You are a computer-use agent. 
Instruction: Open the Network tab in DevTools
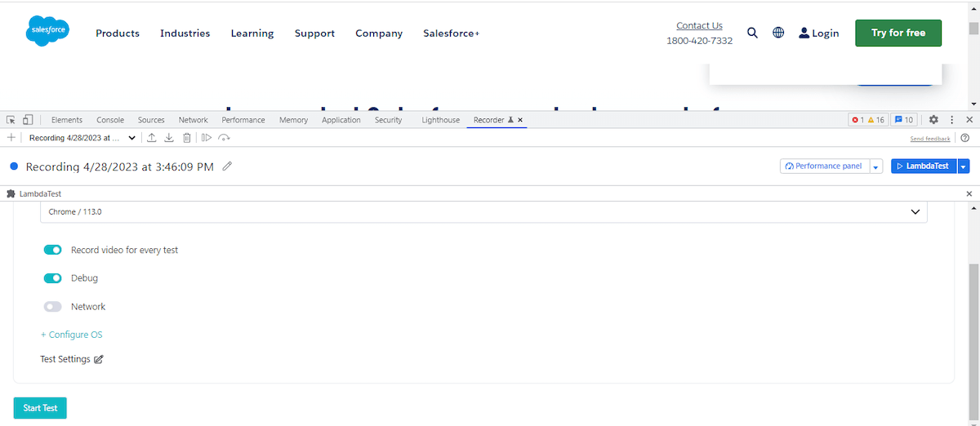[194, 120]
